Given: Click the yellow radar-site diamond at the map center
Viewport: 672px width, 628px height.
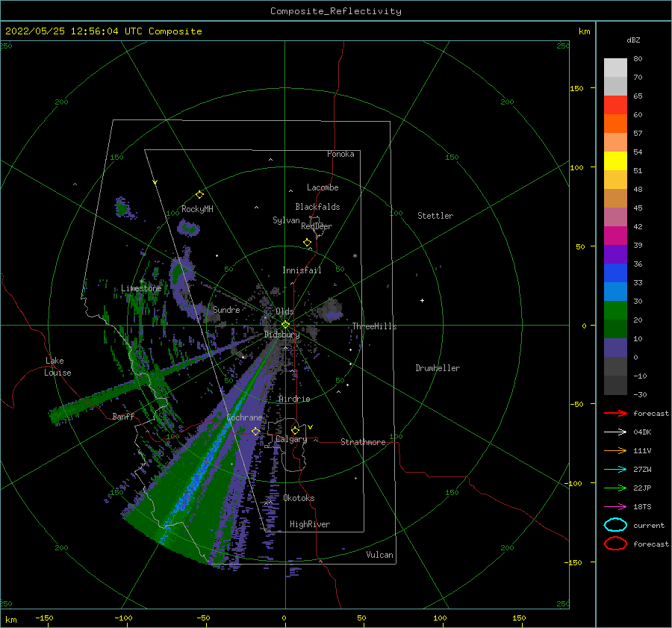Looking at the screenshot, I should pyautogui.click(x=285, y=325).
